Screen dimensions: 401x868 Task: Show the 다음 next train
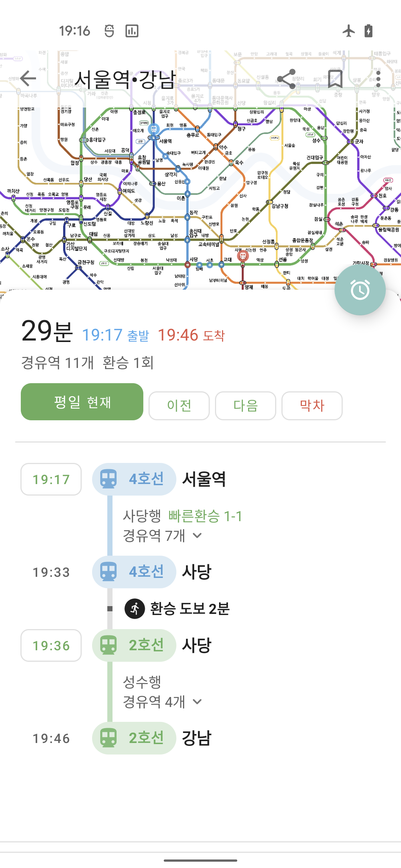245,405
